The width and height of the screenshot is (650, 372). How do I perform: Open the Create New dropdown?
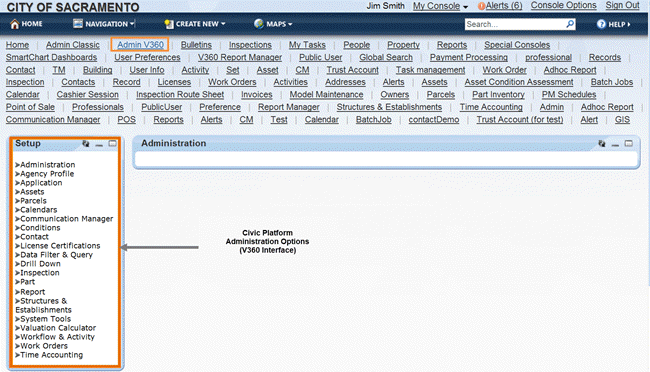pos(195,24)
